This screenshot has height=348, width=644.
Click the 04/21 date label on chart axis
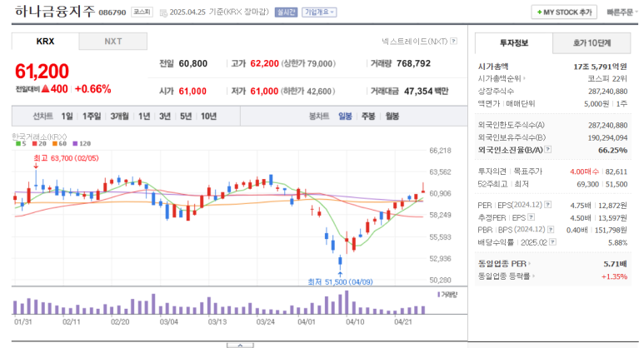pos(402,321)
